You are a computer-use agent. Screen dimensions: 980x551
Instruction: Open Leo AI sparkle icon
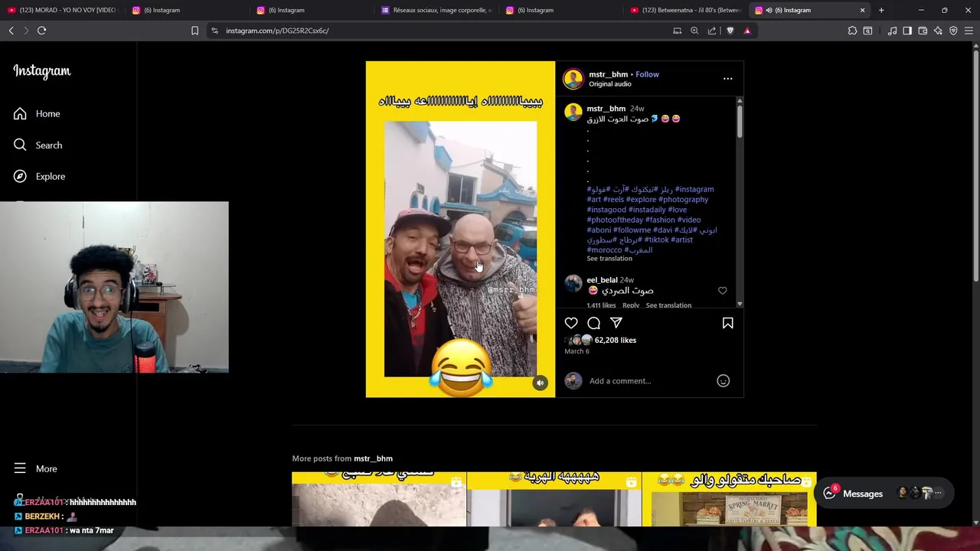[x=938, y=31]
